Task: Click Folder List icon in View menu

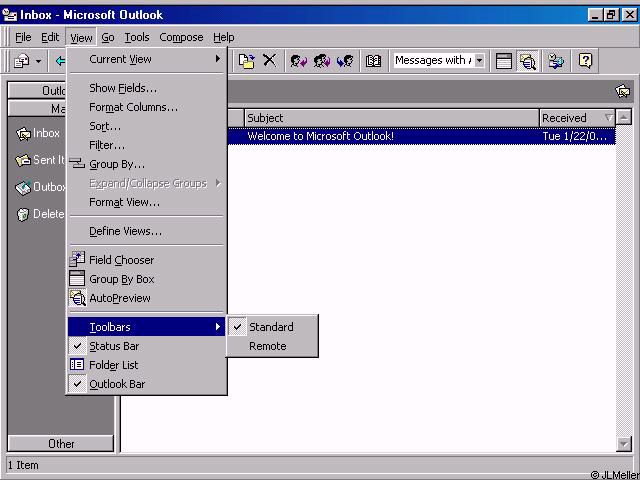Action: pyautogui.click(x=77, y=364)
